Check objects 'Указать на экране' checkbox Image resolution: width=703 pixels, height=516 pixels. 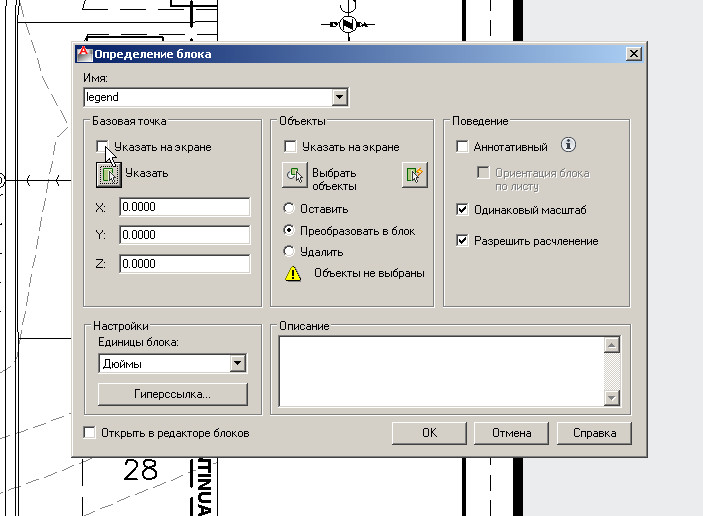[290, 146]
